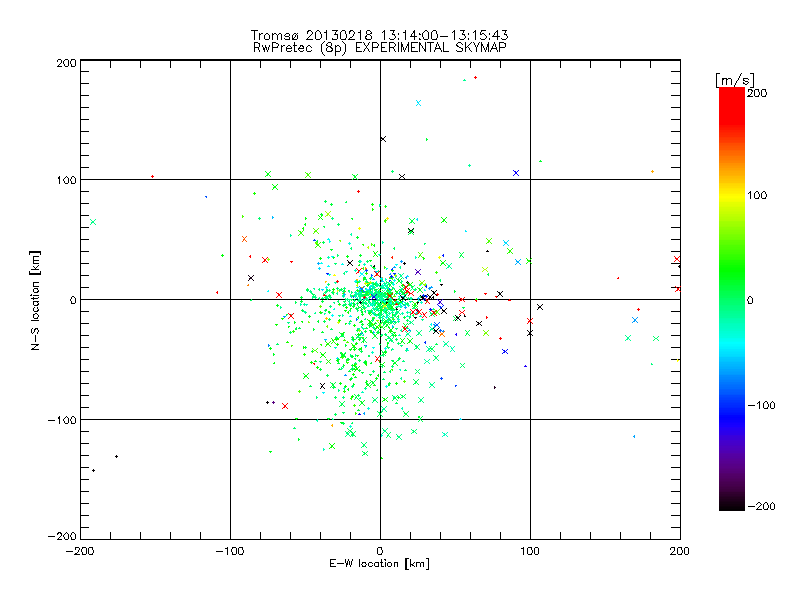This screenshot has width=800, height=600.
Task: Select the y-axis tick label 0
Action: pyautogui.click(x=73, y=300)
